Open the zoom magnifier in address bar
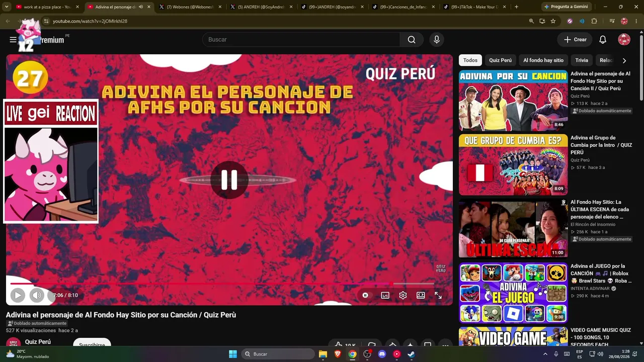The image size is (644, 362). coord(531,21)
